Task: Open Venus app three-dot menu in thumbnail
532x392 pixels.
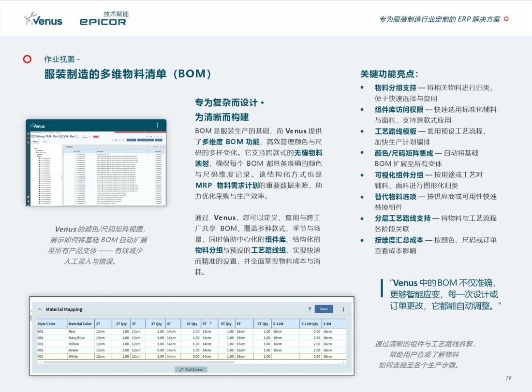Action: click(157, 125)
